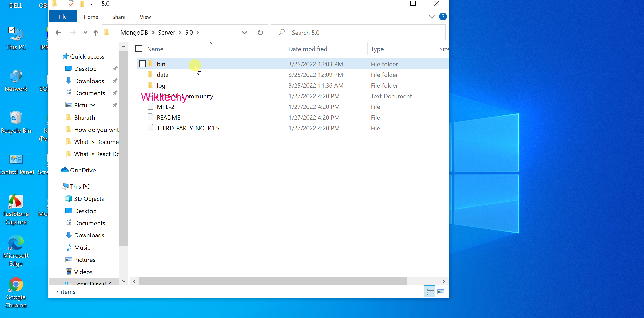Go up one folder level with Up arrow
Image resolution: width=644 pixels, height=318 pixels.
pos(96,33)
